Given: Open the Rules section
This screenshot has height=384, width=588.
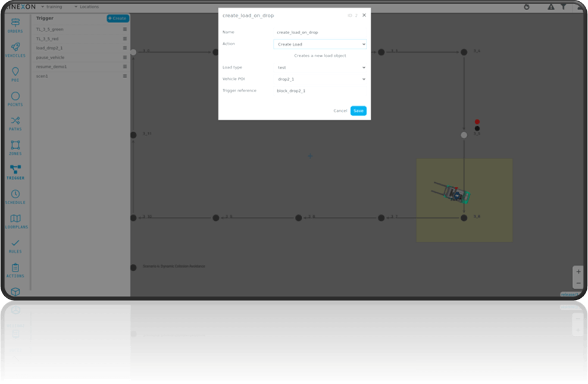Looking at the screenshot, I should 15,245.
